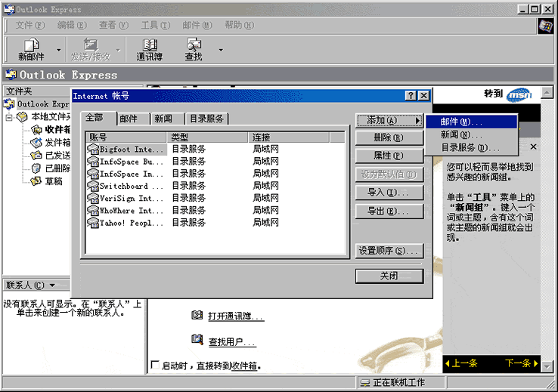The width and height of the screenshot is (558, 392).
Task: Click the 草稿 (Drafts) folder icon
Action: click(x=36, y=181)
